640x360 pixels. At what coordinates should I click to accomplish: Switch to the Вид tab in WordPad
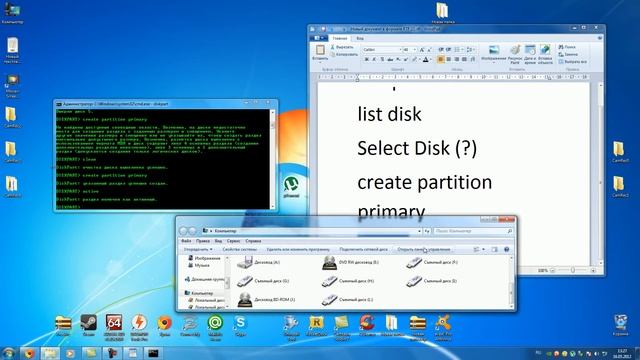360,38
